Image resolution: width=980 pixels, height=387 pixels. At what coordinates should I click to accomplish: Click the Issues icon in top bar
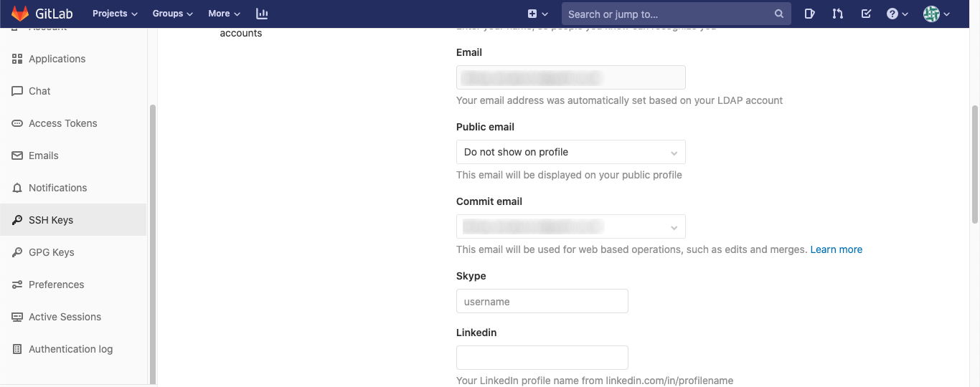[809, 14]
